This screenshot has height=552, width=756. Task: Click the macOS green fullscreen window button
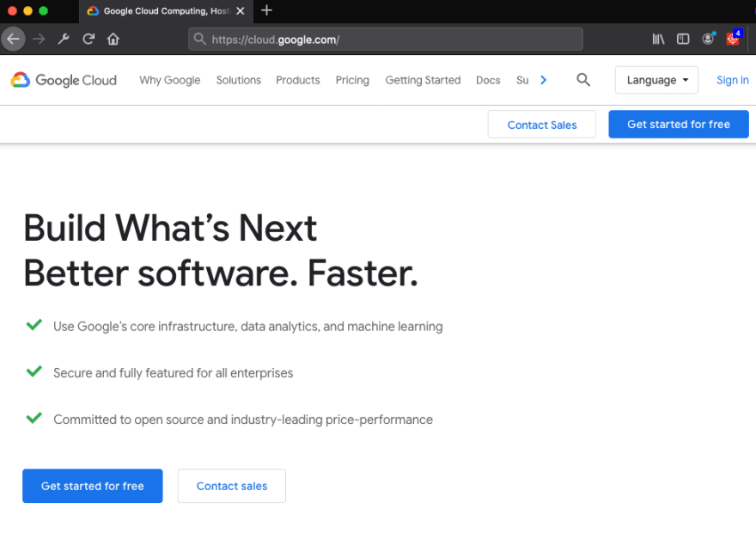tap(44, 10)
